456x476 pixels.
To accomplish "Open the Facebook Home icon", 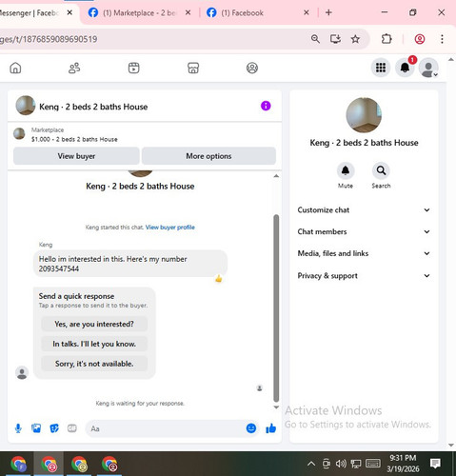I will (15, 68).
